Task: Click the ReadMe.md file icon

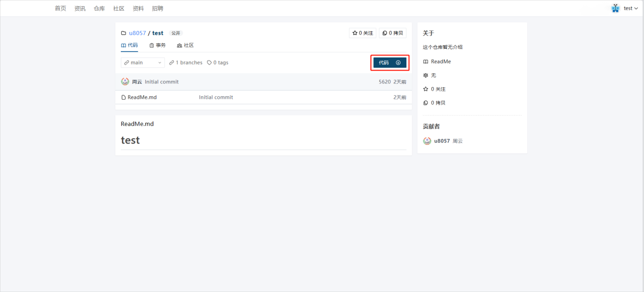Action: pos(123,97)
